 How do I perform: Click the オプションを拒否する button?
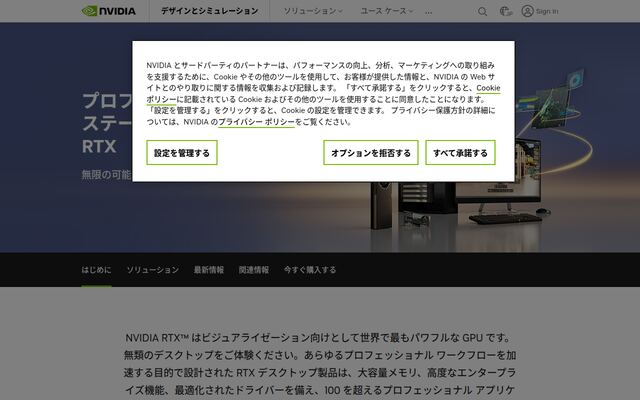[371, 153]
